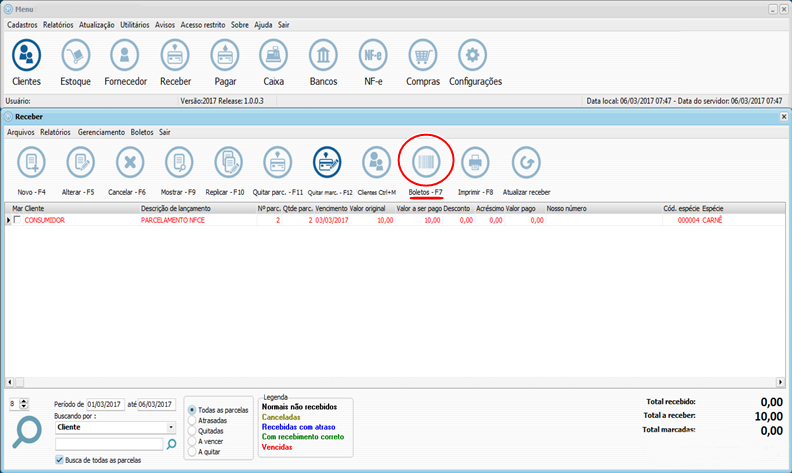Image resolution: width=792 pixels, height=473 pixels.
Task: Open the NF-e module icon
Action: point(373,55)
